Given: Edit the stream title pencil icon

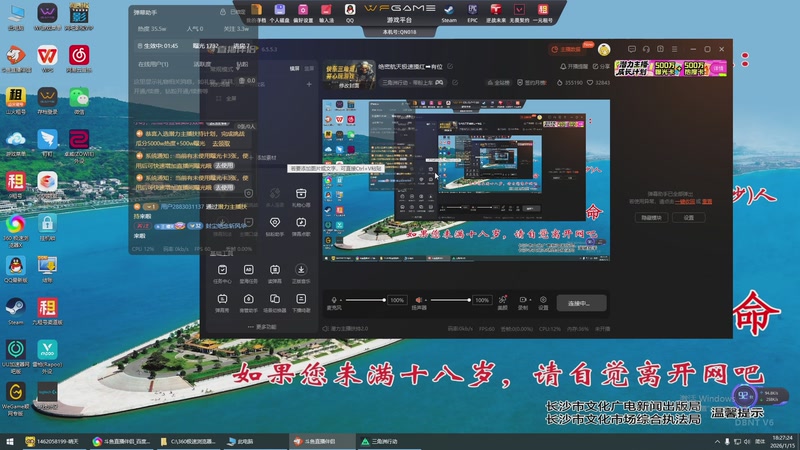Looking at the screenshot, I should 450,66.
